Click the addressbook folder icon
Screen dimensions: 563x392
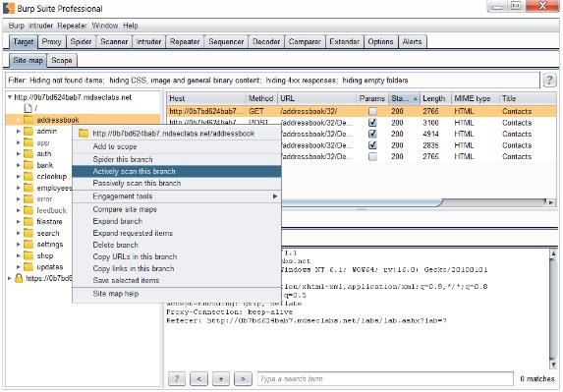tap(28, 120)
